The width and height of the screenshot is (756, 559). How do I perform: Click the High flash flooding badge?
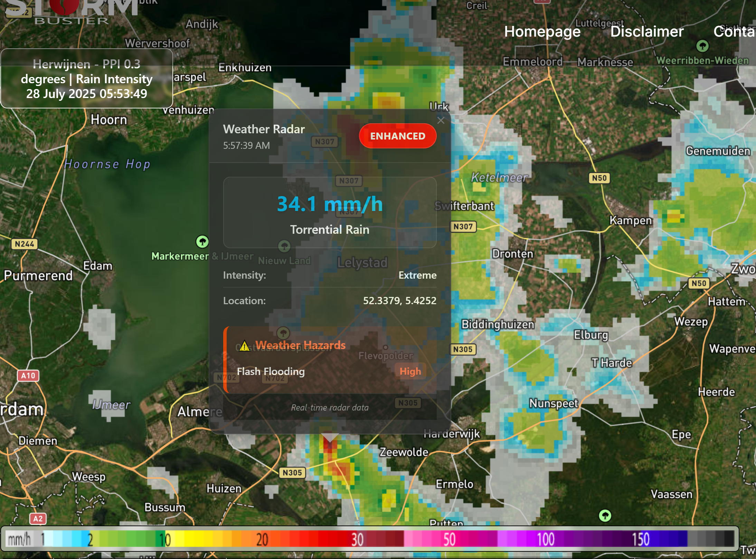tap(410, 371)
